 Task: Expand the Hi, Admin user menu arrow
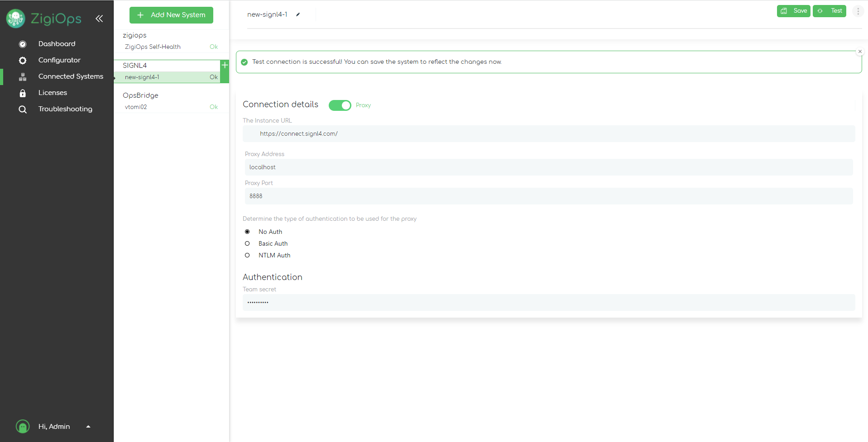(88, 427)
